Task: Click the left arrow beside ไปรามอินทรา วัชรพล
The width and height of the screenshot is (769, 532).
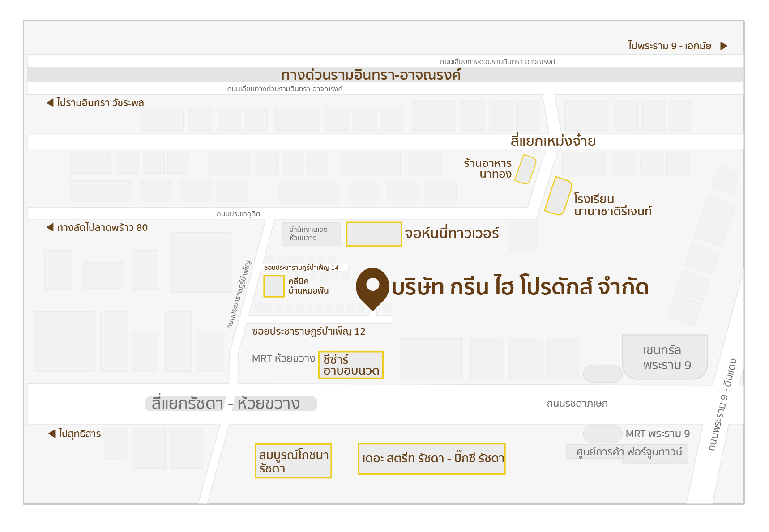Action: click(50, 103)
